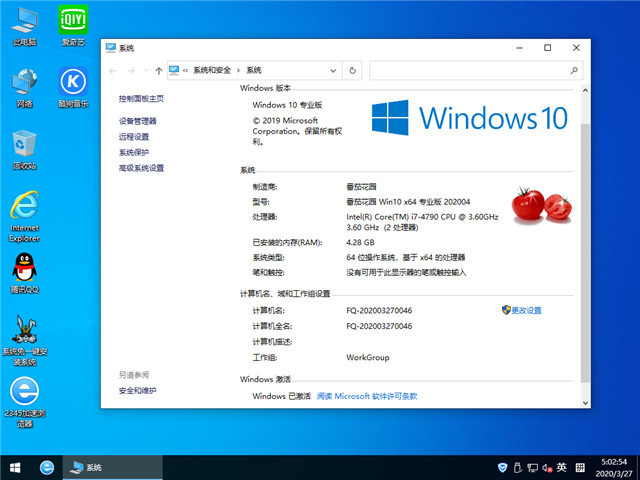Click 系统和安全 in the breadcrumb path
Screen dimensions: 640x480
pyautogui.click(x=212, y=70)
